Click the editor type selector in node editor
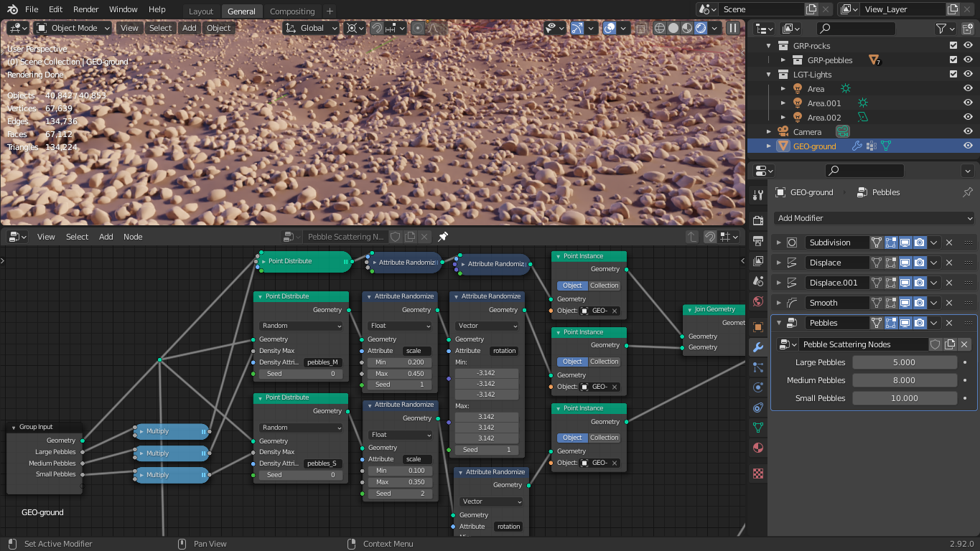The image size is (980, 551). (x=16, y=237)
